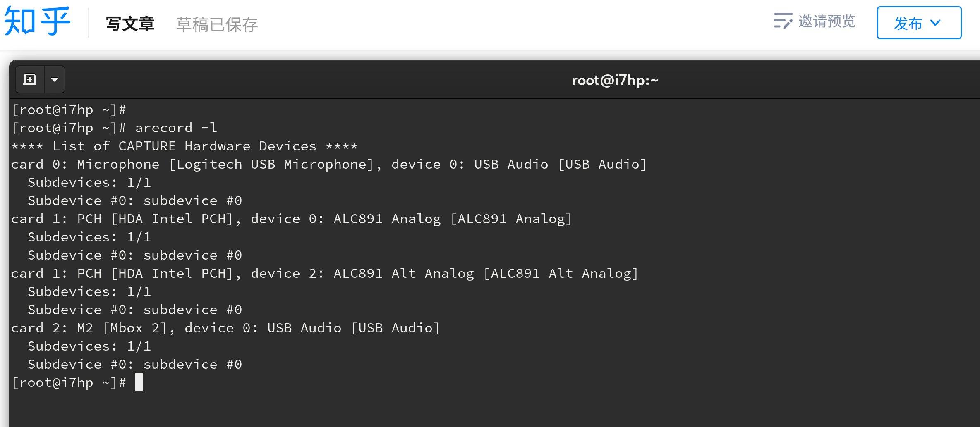980x427 pixels.
Task: Open the 发布 button's dropdown chevron
Action: pos(936,24)
